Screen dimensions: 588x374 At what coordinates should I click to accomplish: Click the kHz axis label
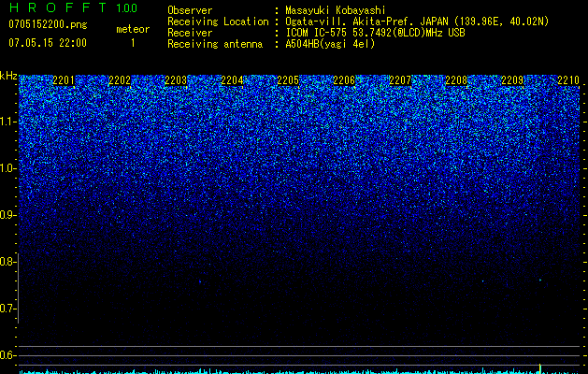[x=8, y=76]
